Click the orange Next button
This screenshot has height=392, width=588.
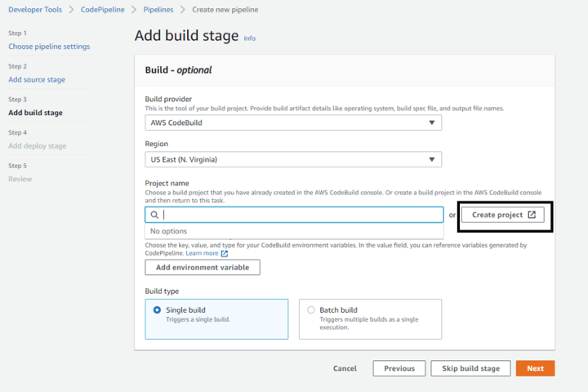[535, 368]
